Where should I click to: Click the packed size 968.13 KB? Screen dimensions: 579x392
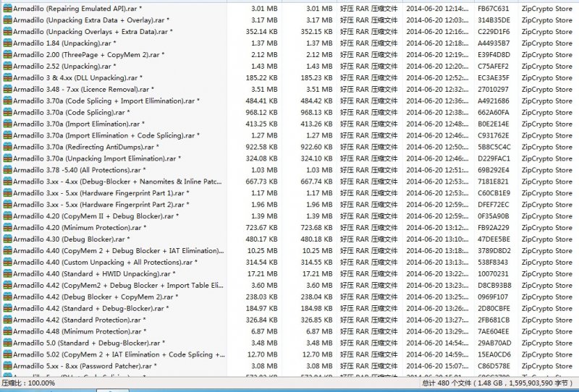(316, 112)
